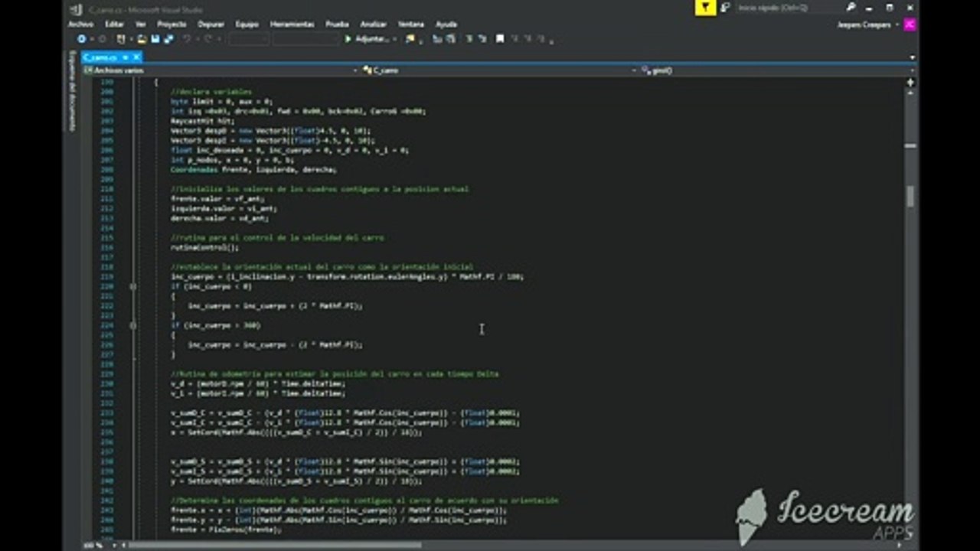Click the green Adjuntar start icon
The height and width of the screenshot is (551, 980).
coord(348,38)
